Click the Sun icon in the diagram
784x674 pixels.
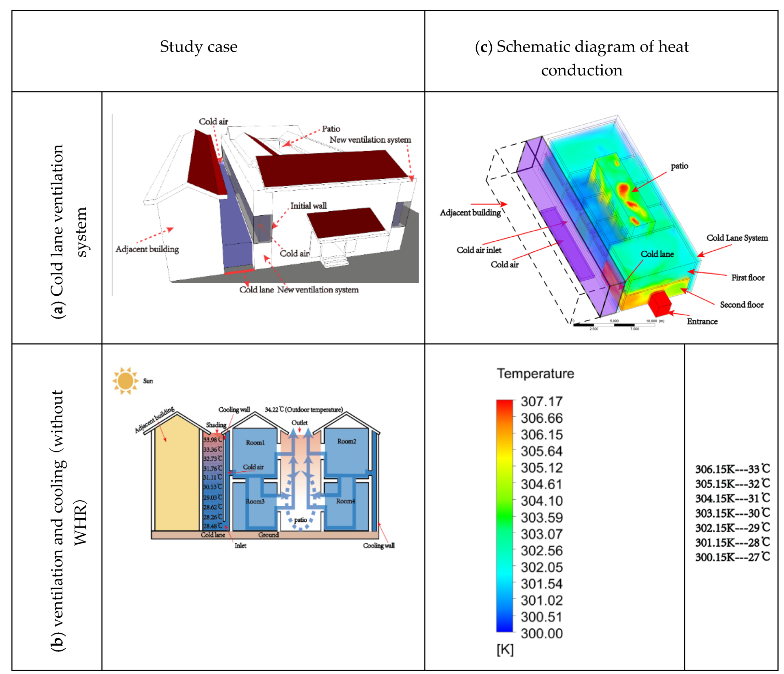coord(125,380)
